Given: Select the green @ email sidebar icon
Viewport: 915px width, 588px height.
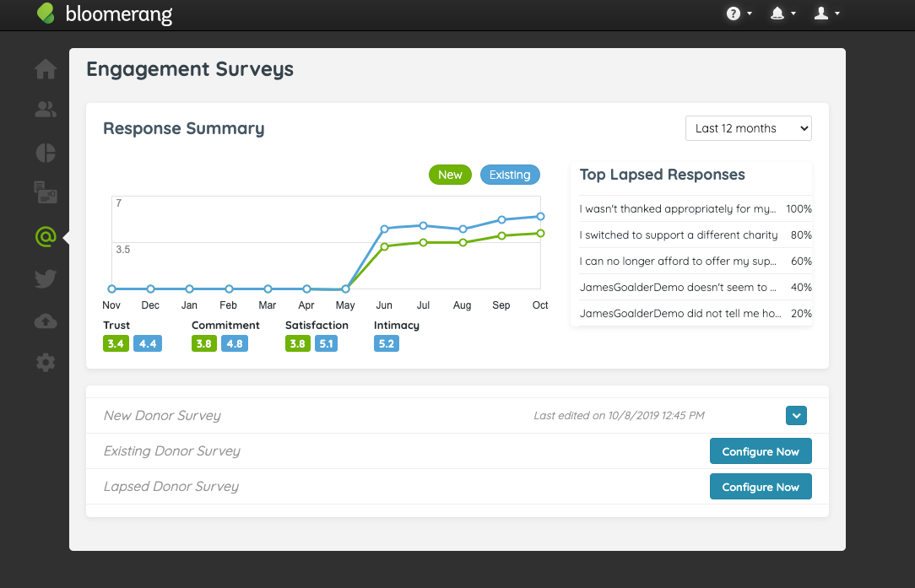Looking at the screenshot, I should coord(46,237).
